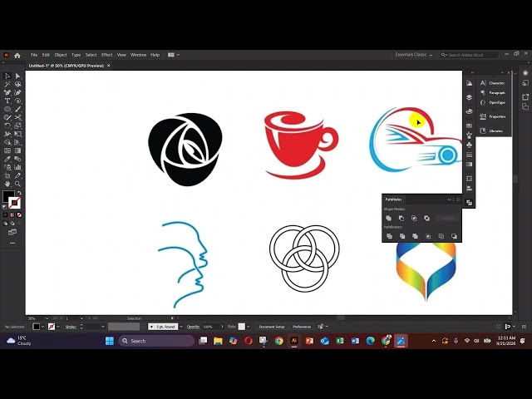Click Divide in Pathfinders row
Screen dimensions: 532x399
389,236
